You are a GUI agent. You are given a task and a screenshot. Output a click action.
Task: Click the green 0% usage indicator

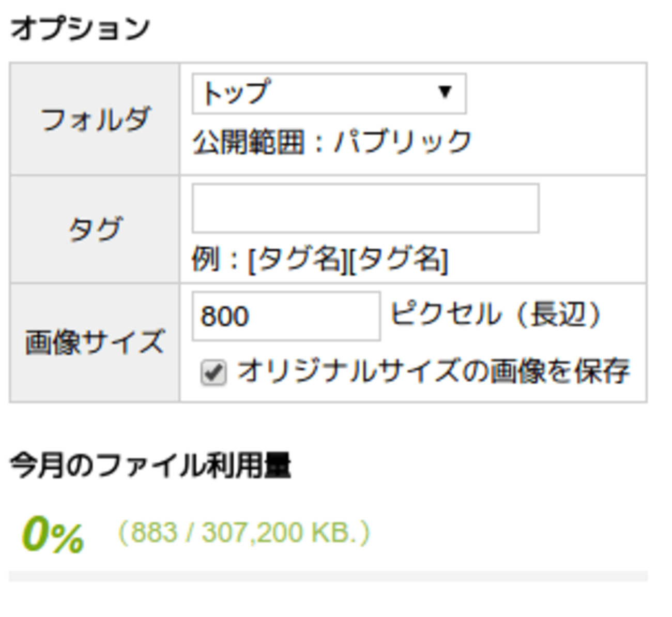[53, 535]
